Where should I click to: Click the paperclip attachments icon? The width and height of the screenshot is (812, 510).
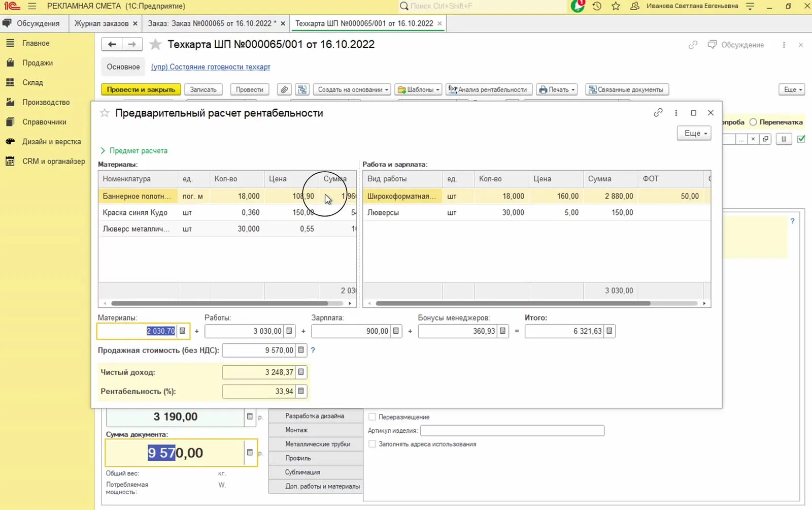click(x=284, y=89)
